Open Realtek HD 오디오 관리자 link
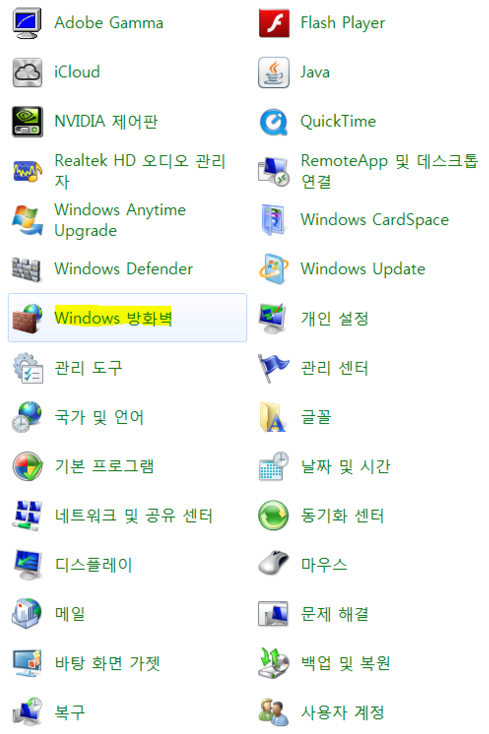The height and width of the screenshot is (734, 489). coord(140,171)
